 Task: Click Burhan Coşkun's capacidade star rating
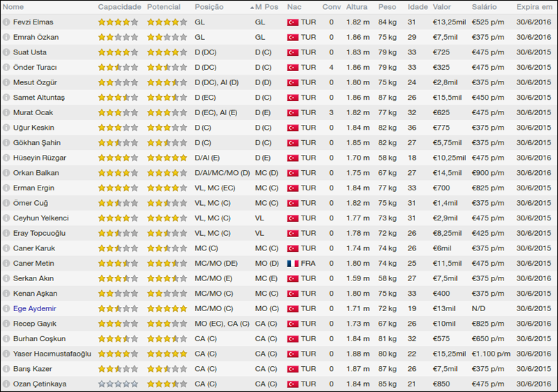pos(118,339)
